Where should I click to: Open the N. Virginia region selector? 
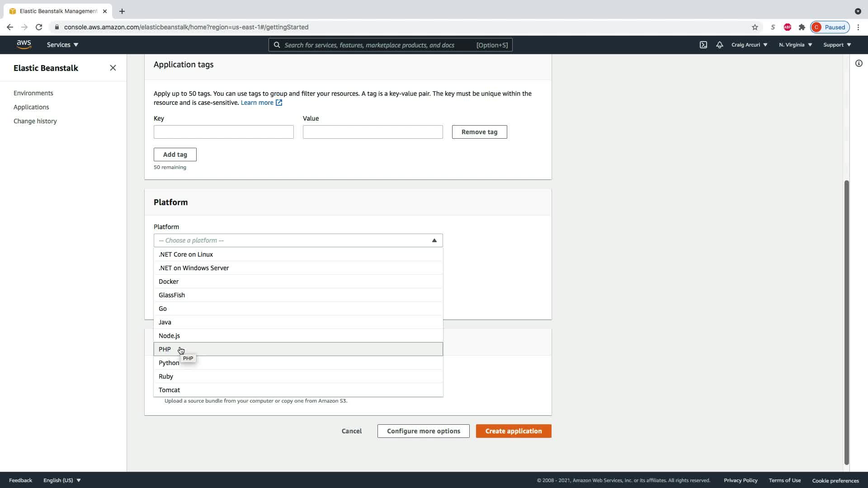(x=795, y=45)
